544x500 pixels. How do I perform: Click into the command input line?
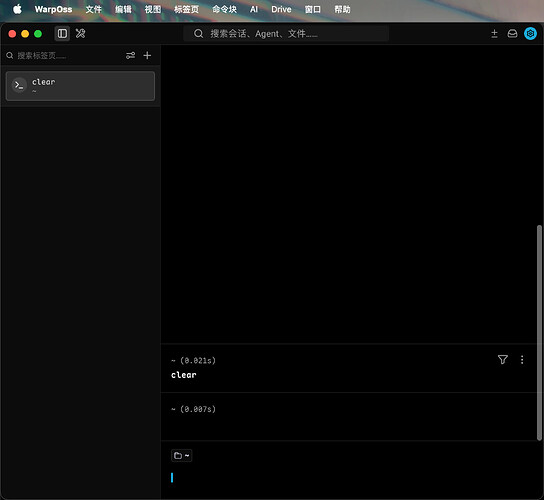pos(350,478)
